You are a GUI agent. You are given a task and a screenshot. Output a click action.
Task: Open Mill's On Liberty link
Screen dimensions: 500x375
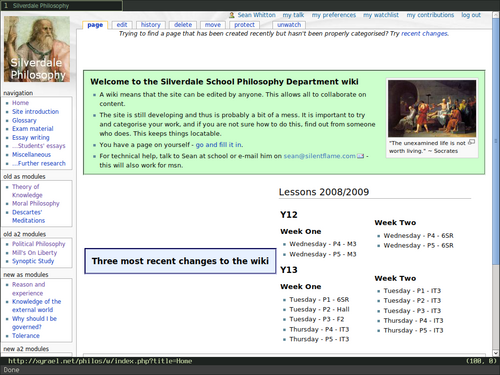point(34,253)
